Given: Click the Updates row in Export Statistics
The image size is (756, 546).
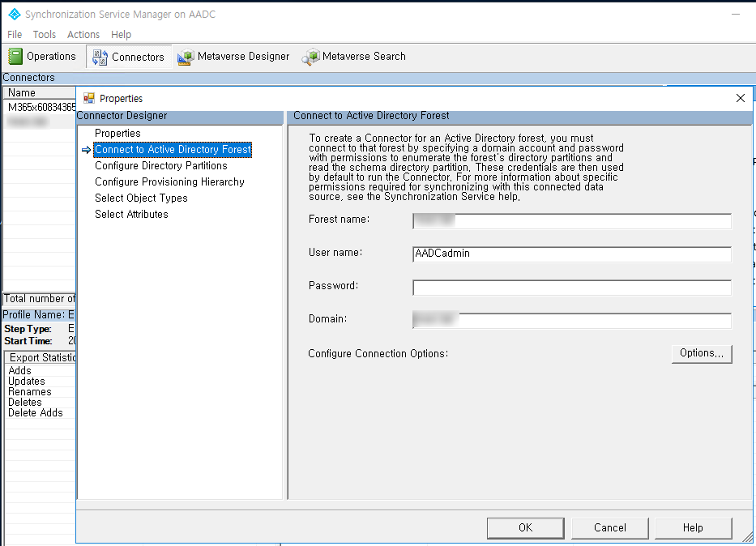Looking at the screenshot, I should (40, 382).
